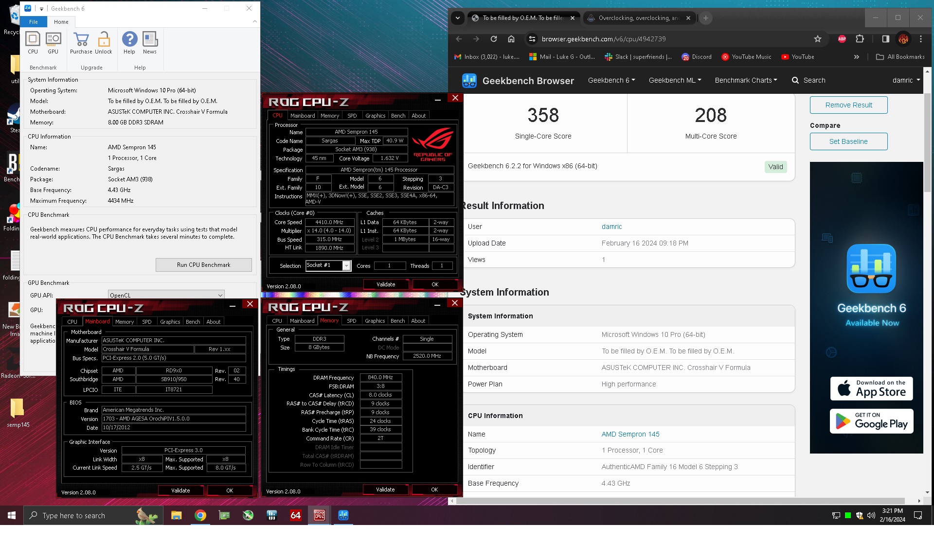
Task: Open Bench tab in top CPU-Z window
Action: (398, 116)
